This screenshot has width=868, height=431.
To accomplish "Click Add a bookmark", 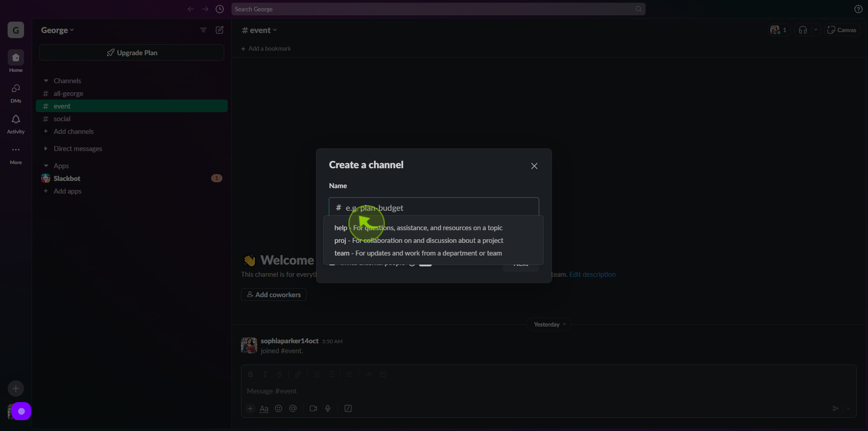I will pyautogui.click(x=266, y=48).
